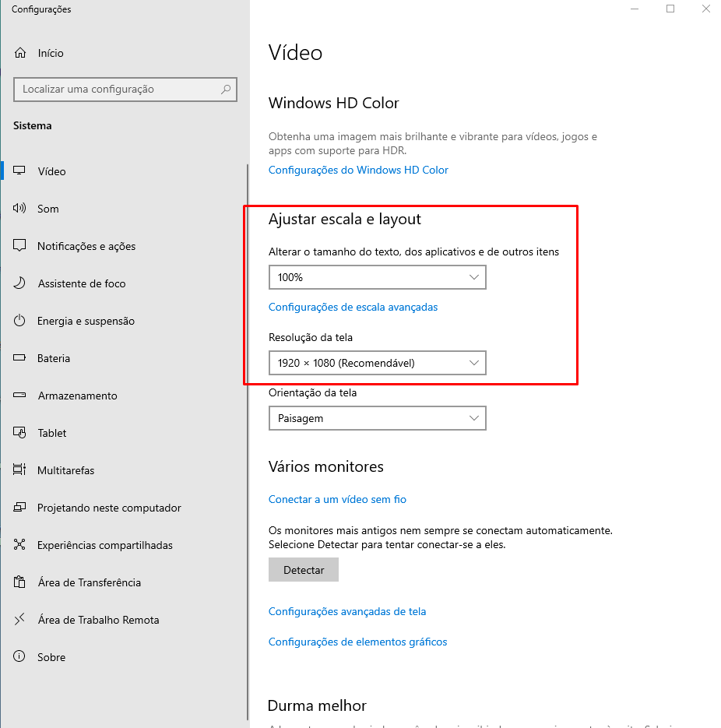Select Projetando neste computador in sidebar

pos(109,508)
